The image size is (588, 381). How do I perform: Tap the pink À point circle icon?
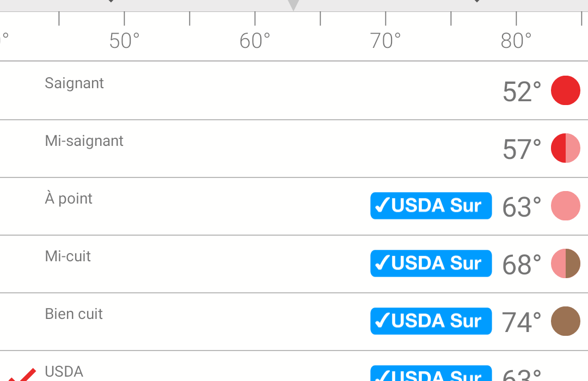click(566, 206)
